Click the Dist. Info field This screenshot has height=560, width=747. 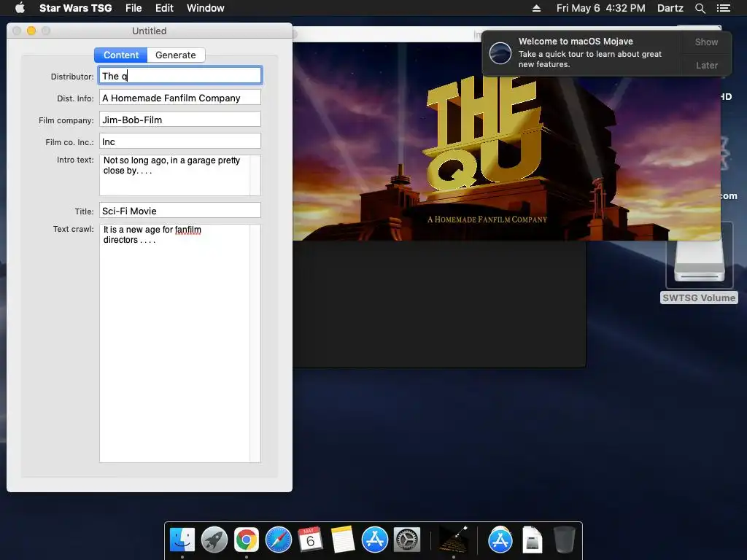tap(180, 98)
